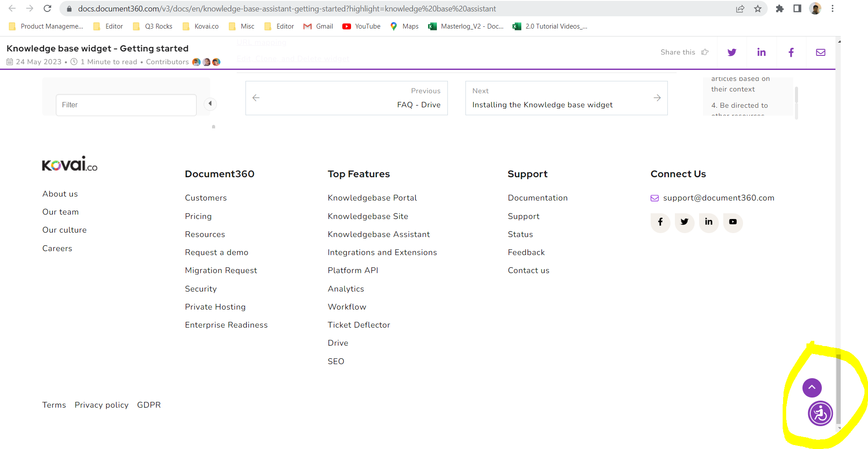
Task: Click the scroll-to-top arrow button
Action: pyautogui.click(x=812, y=387)
